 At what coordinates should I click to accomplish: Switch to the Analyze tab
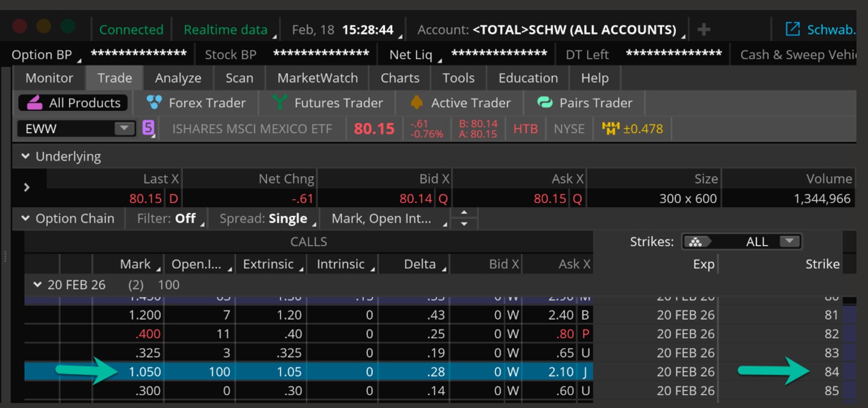pos(178,78)
